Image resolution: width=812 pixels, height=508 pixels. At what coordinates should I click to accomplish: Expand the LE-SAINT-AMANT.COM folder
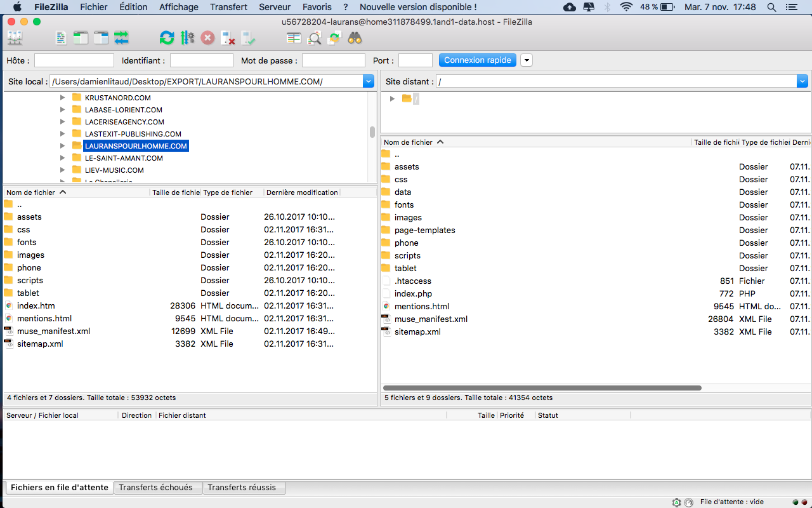pos(62,158)
